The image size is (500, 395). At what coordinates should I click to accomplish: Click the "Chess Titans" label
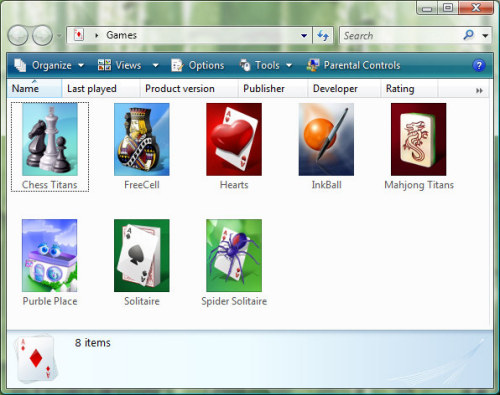(50, 184)
